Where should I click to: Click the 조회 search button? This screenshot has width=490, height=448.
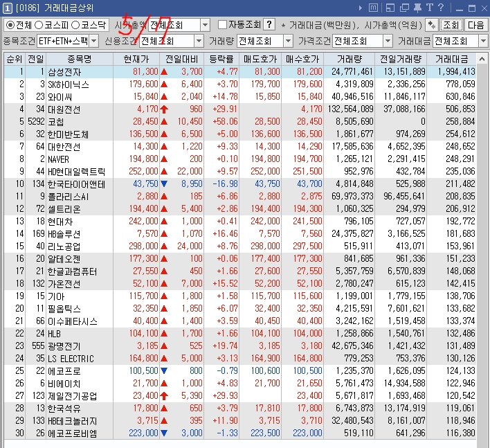click(x=451, y=25)
